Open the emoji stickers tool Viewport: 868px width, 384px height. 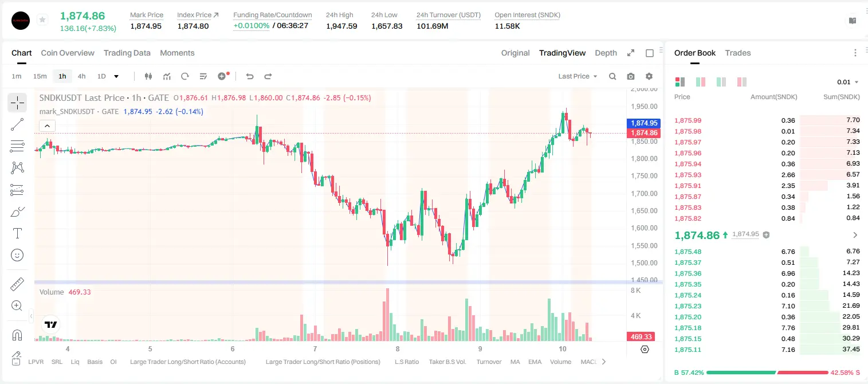point(17,255)
